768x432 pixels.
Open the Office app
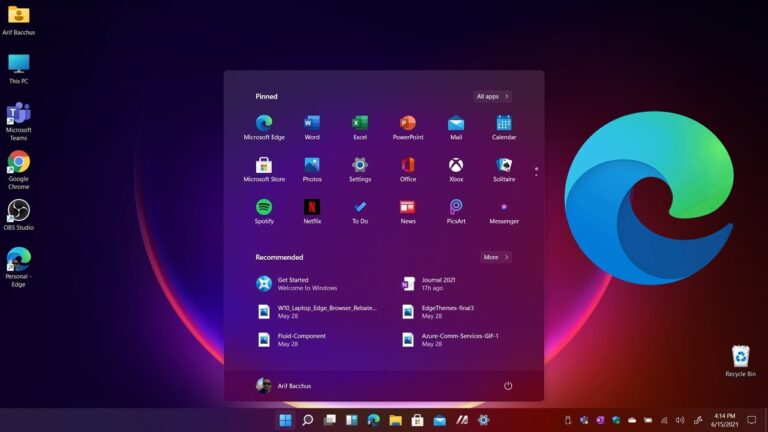(408, 169)
